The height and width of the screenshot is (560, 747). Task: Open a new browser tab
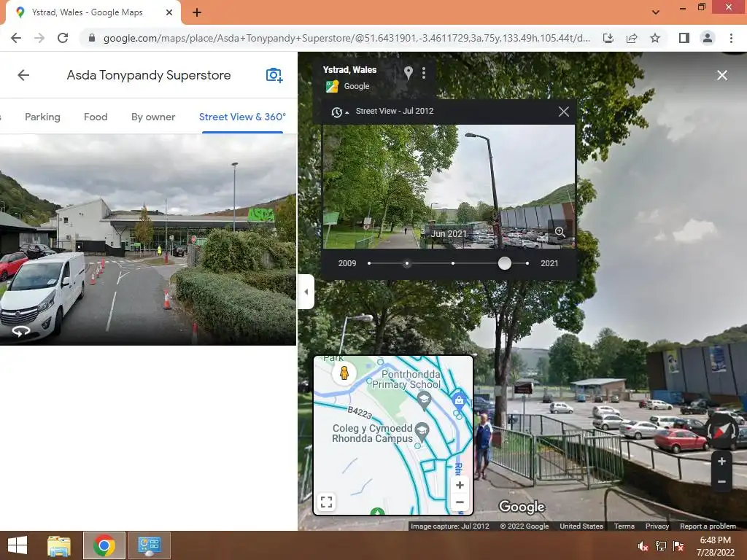[x=197, y=12]
